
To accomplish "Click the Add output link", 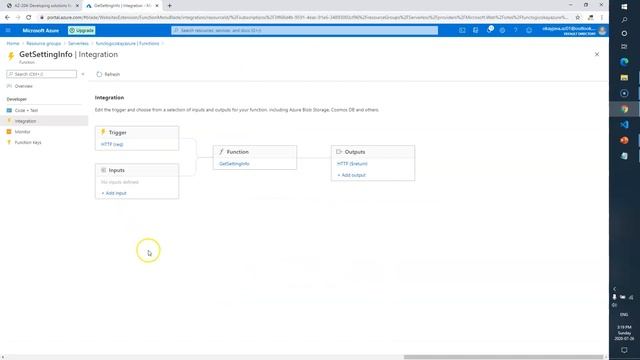I will click(x=351, y=175).
